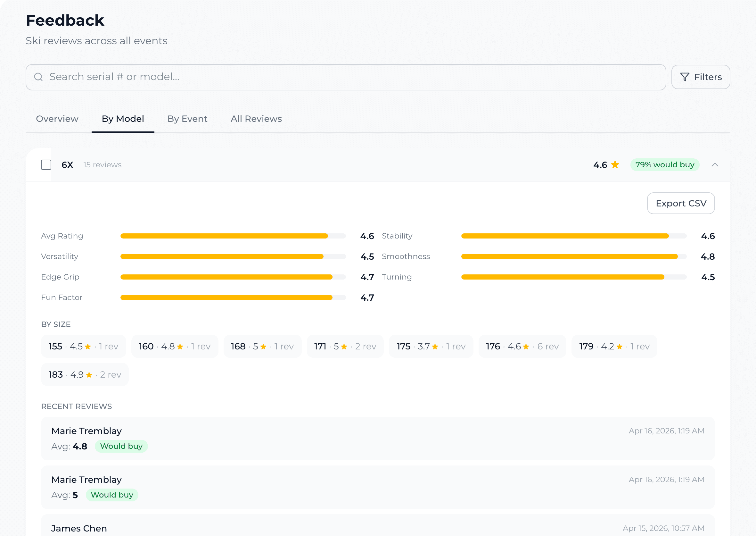Click the star in the 175 size chip
Image resolution: width=756 pixels, height=536 pixels.
[x=435, y=347]
